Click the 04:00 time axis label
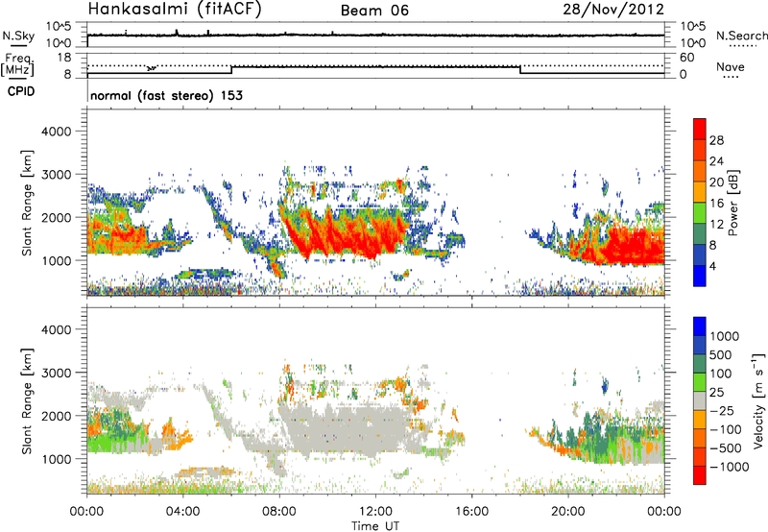This screenshot has width=768, height=532. pos(182,512)
